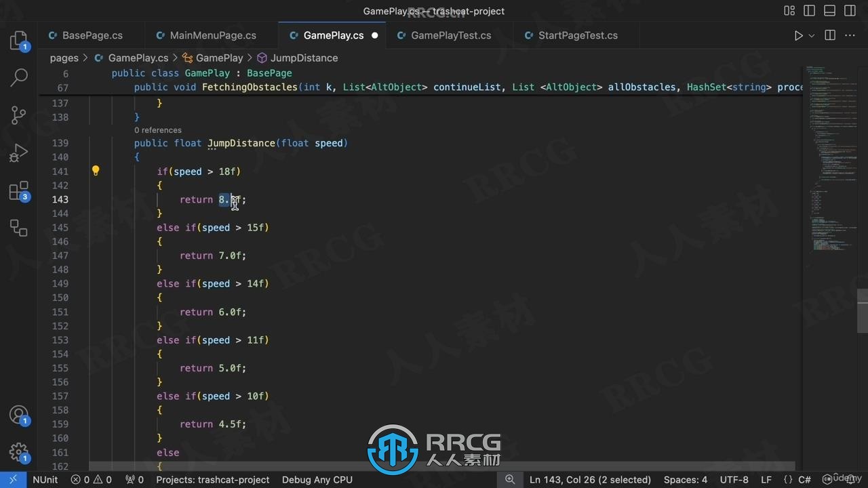The width and height of the screenshot is (868, 488).
Task: Expand the JumpDistance breadcrumb symbol
Action: [x=297, y=58]
